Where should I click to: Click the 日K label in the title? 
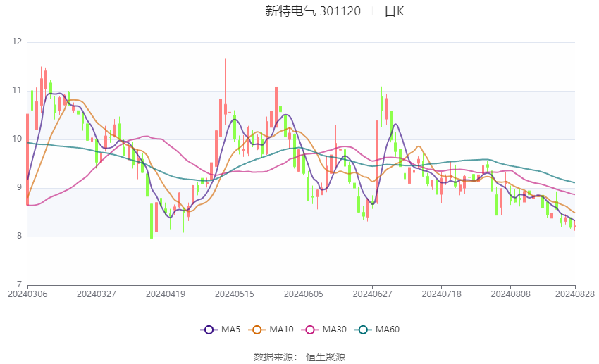point(394,11)
